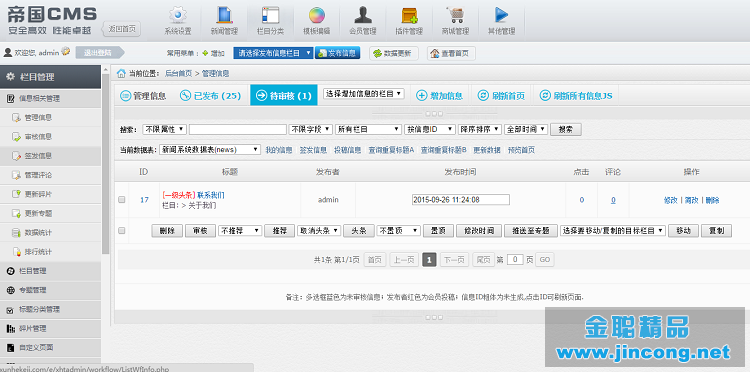Open the 全部时间 dropdown

526,129
